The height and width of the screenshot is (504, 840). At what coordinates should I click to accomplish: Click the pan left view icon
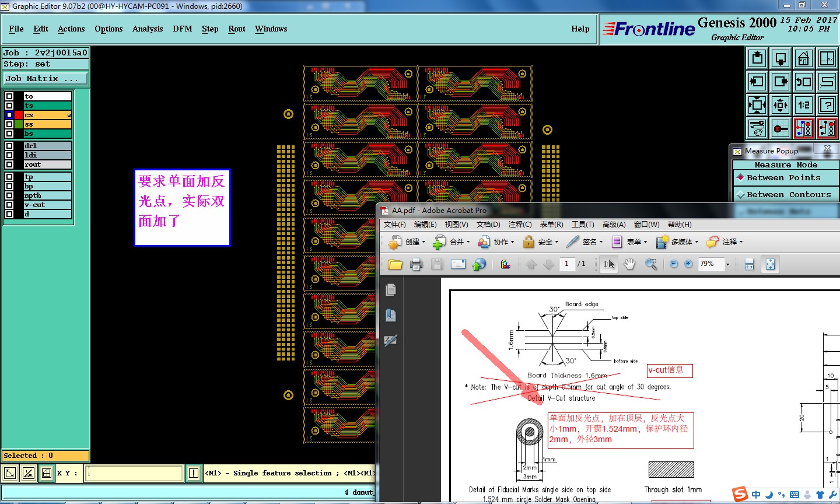click(x=757, y=82)
